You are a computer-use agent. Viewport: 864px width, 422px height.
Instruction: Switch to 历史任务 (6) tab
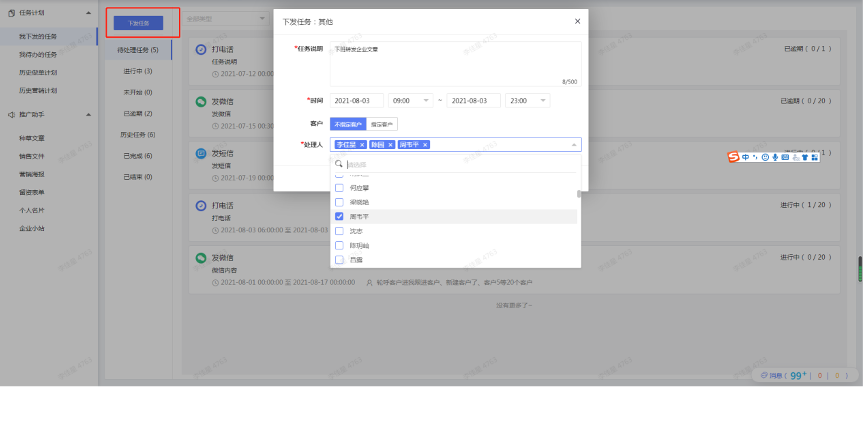[138, 134]
